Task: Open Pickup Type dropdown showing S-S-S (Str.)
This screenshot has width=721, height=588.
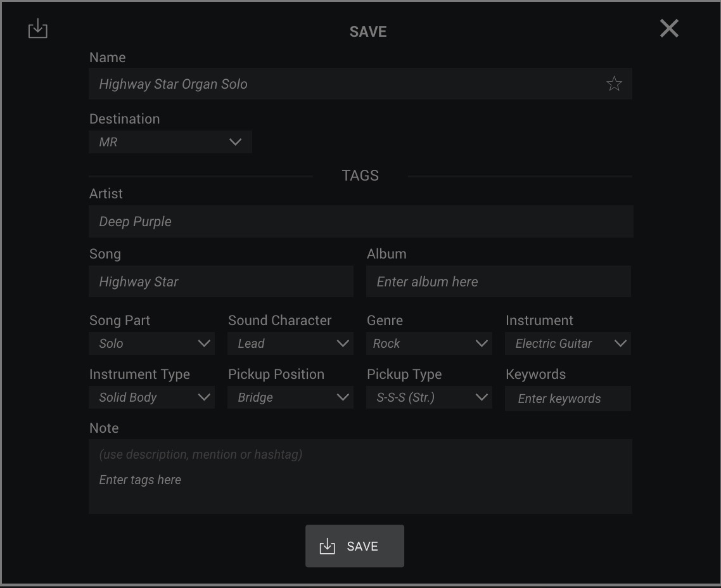Action: [430, 397]
